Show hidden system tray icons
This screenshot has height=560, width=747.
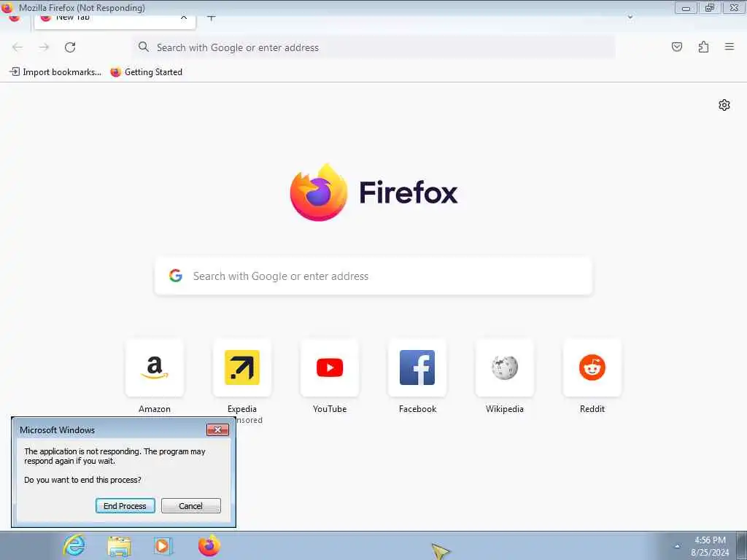[677, 545]
